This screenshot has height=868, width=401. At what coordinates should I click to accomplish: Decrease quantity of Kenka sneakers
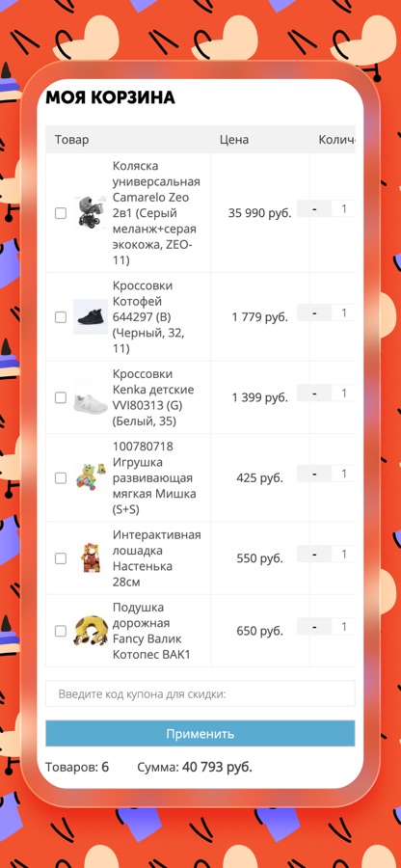314,393
